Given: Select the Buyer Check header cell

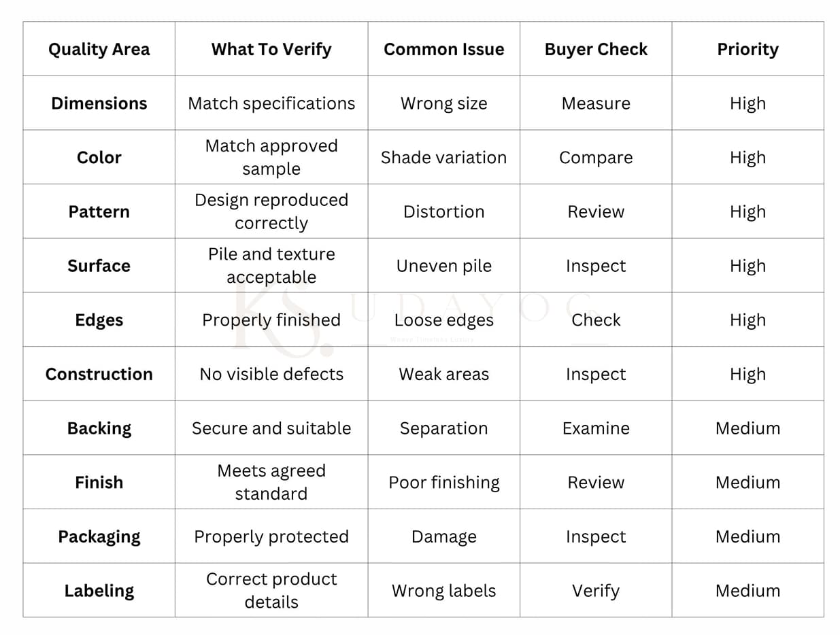Looking at the screenshot, I should (596, 49).
